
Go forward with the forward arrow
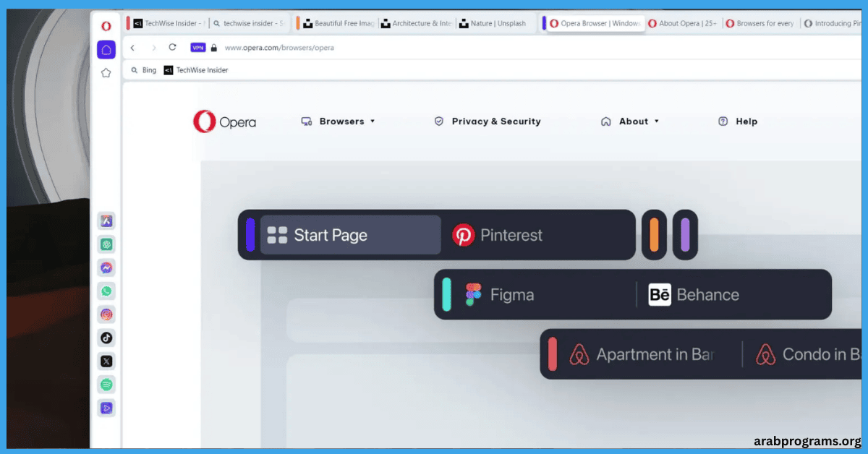[153, 48]
